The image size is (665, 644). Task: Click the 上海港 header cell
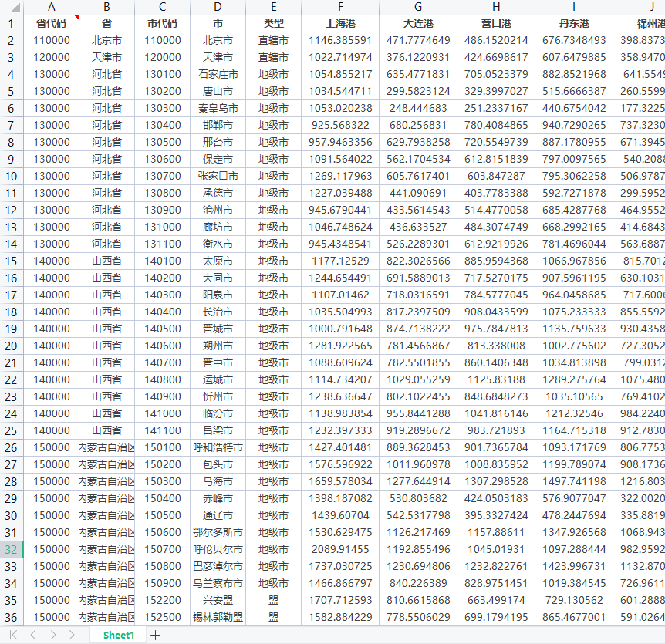coord(340,23)
